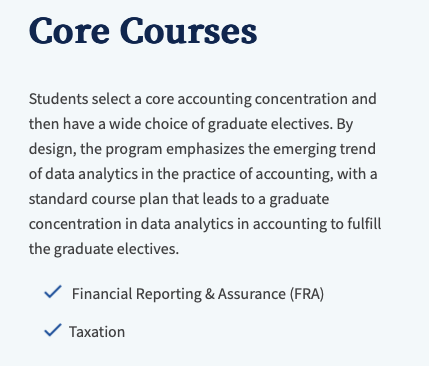Select the Financial Reporting & Assurance (FRA) item
The image size is (429, 366).
click(198, 294)
